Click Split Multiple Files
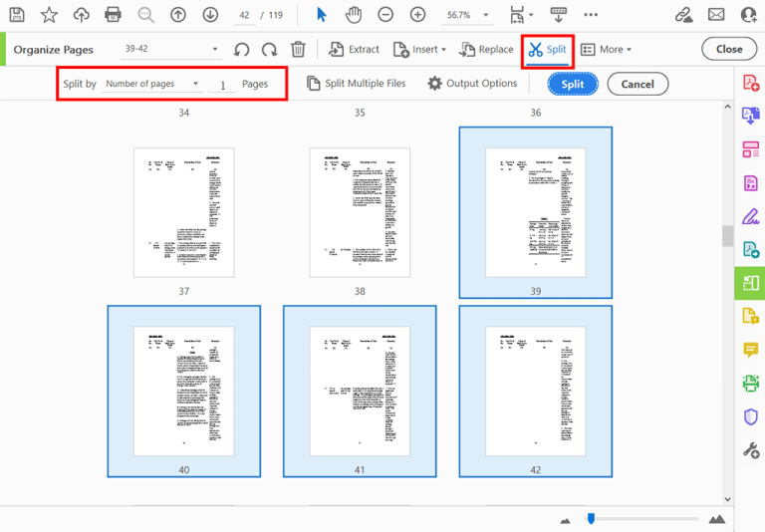This screenshot has width=765, height=532. (357, 84)
